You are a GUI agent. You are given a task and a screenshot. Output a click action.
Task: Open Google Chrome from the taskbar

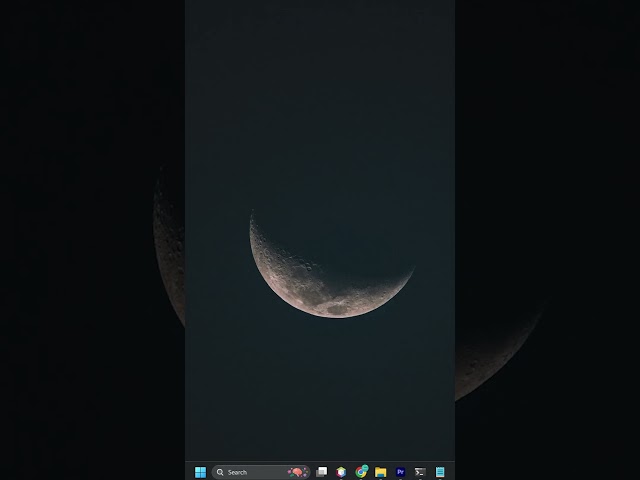coord(361,472)
